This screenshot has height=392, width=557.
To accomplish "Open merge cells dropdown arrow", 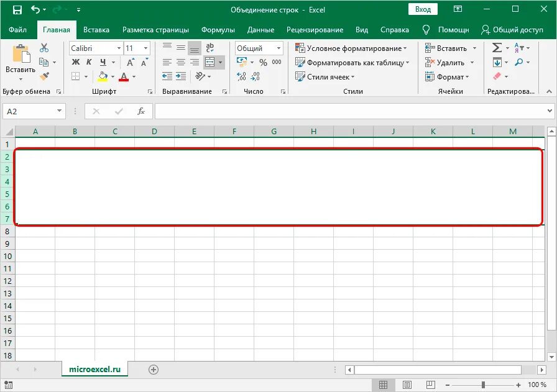I will (x=220, y=63).
